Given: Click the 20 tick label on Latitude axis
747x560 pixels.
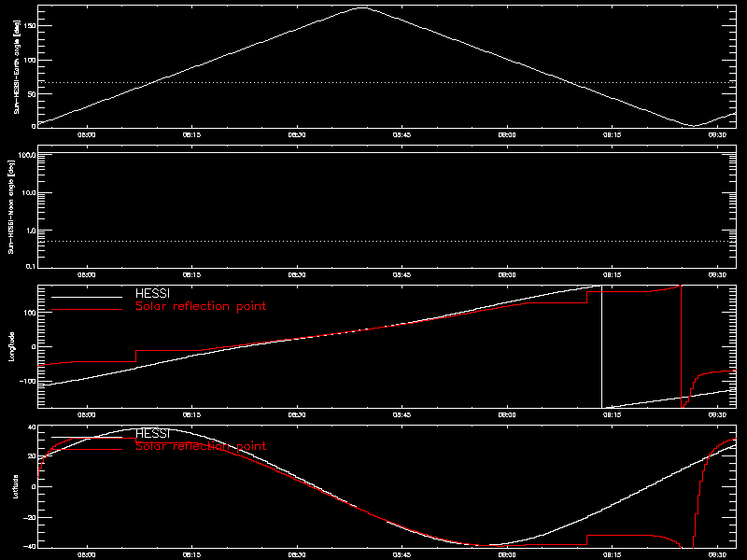Looking at the screenshot, I should 32,456.
